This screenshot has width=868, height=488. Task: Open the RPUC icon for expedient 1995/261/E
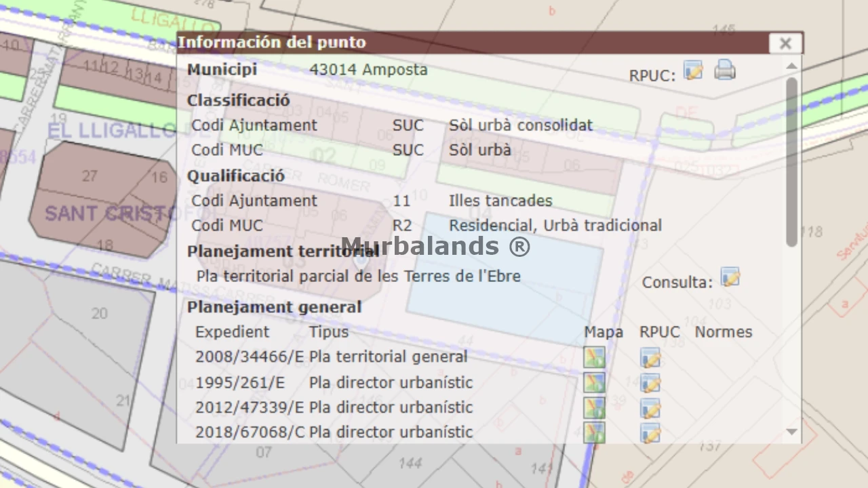point(650,383)
